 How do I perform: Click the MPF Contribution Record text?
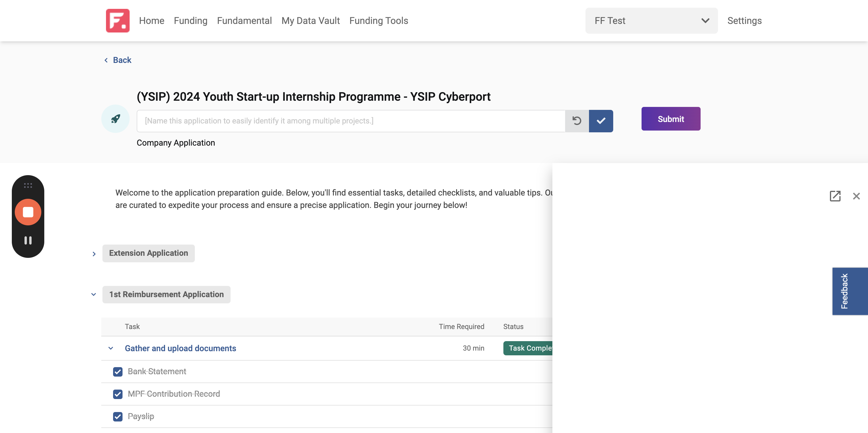[x=174, y=394]
